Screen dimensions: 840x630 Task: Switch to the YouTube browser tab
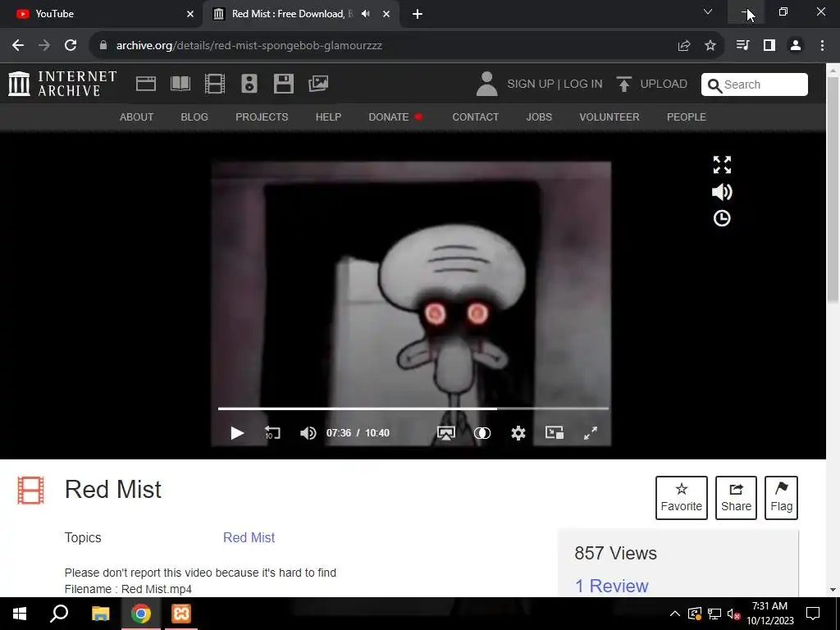pos(102,14)
